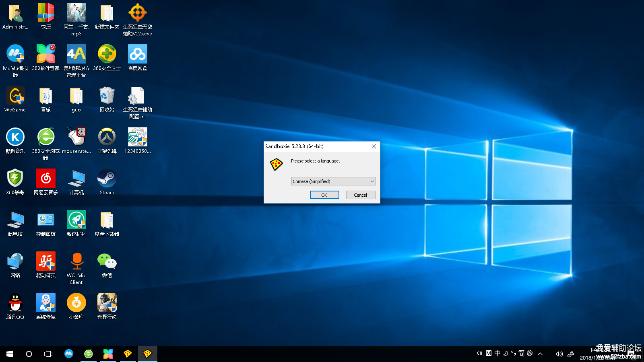Viewport: 644px width, 362px height.
Task: Open the Windows Start menu
Action: (x=10, y=354)
